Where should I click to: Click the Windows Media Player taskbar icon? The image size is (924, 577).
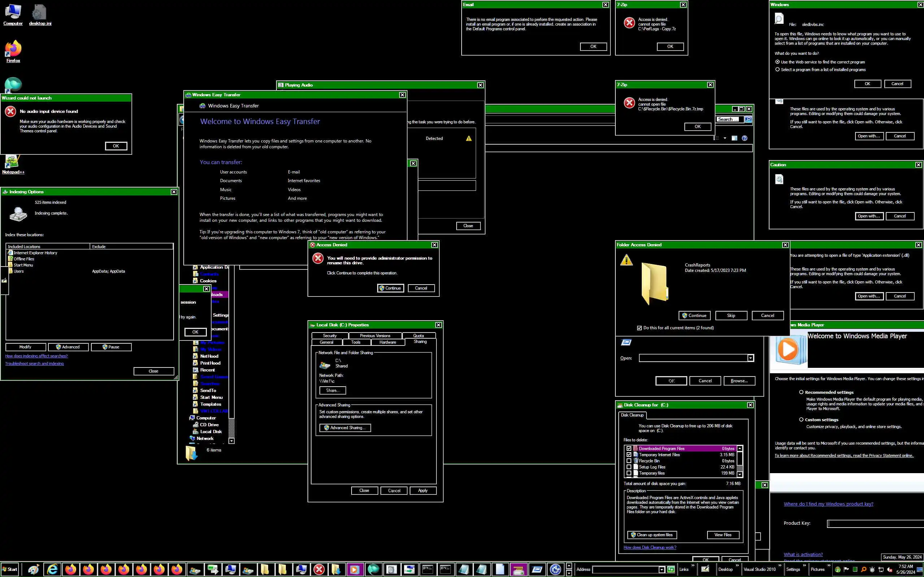click(354, 569)
